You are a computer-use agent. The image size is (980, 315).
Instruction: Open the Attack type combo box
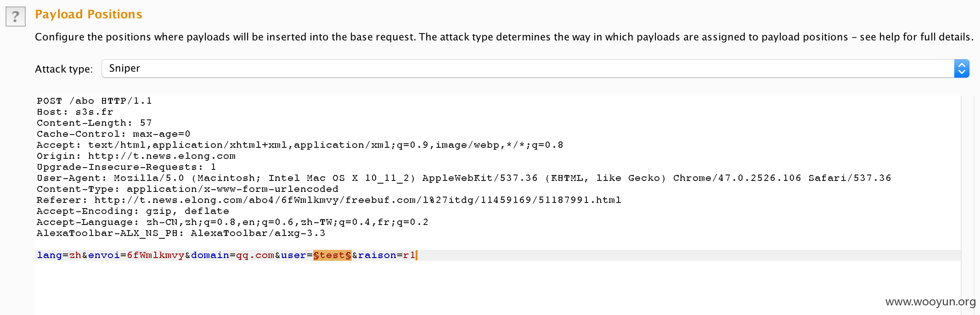(x=535, y=68)
